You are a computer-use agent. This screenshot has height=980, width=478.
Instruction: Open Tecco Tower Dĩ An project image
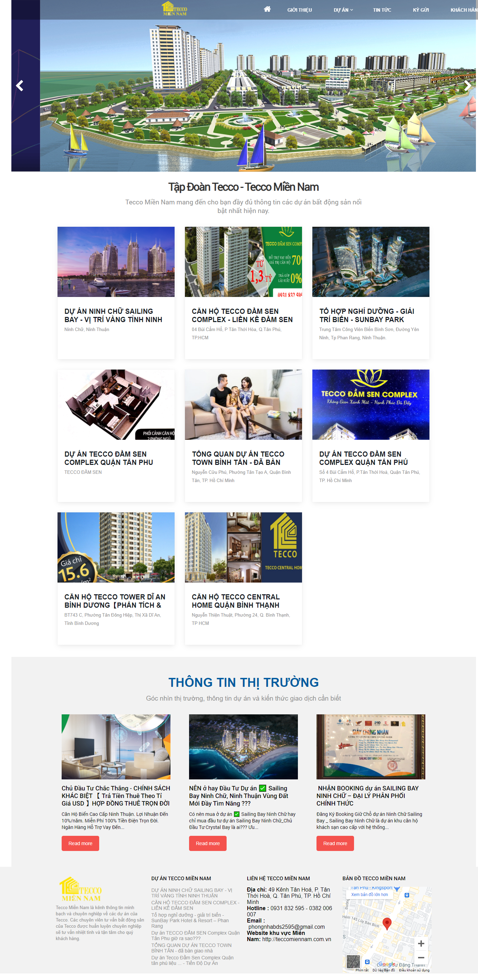click(116, 547)
